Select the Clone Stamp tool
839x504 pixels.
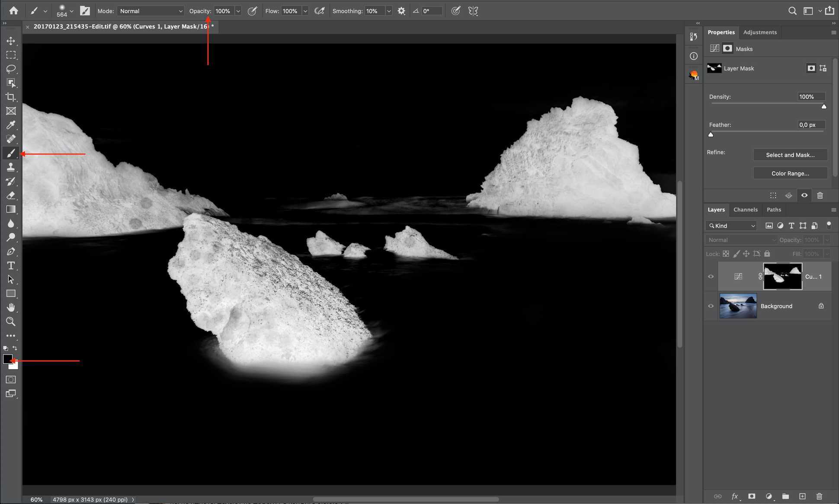pos(11,167)
